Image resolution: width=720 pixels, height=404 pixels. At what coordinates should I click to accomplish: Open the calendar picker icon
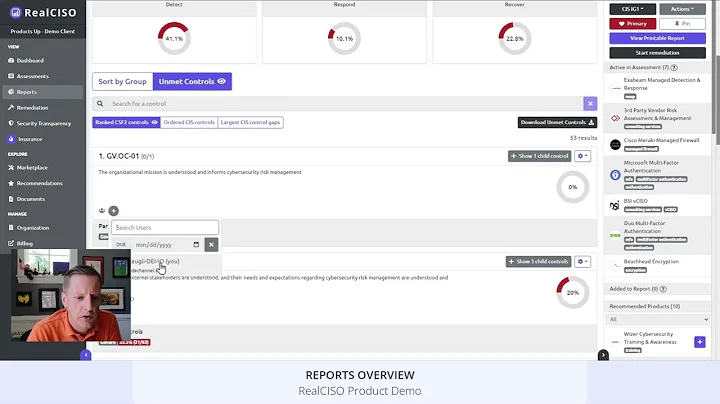[x=196, y=245]
